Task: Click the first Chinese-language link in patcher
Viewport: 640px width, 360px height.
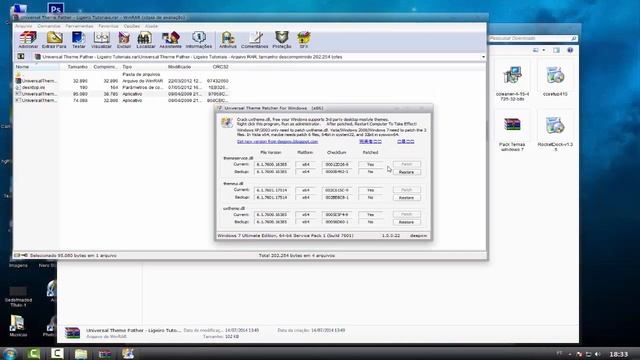Action: point(370,142)
